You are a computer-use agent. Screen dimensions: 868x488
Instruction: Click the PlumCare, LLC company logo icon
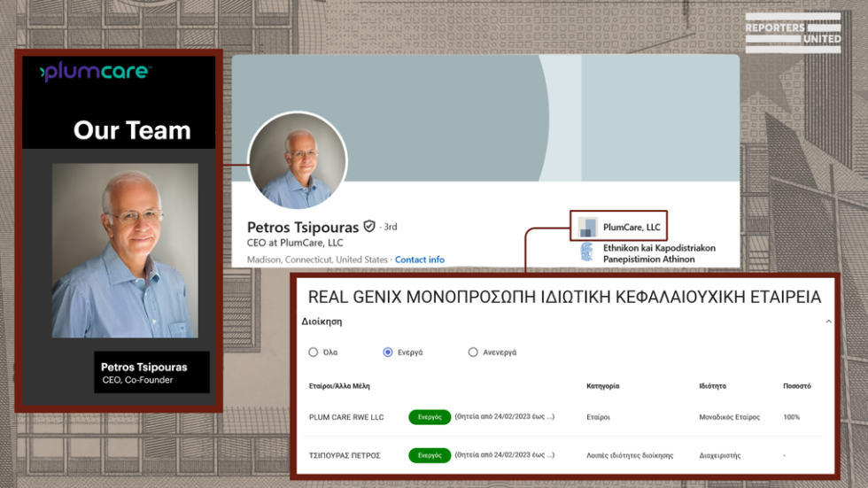click(x=587, y=227)
